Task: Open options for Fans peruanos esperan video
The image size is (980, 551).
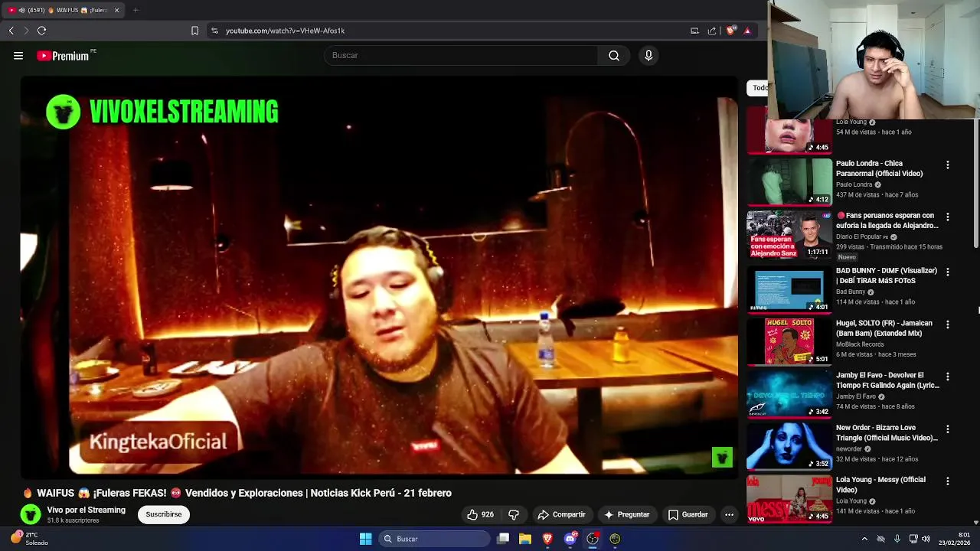Action: tap(947, 217)
